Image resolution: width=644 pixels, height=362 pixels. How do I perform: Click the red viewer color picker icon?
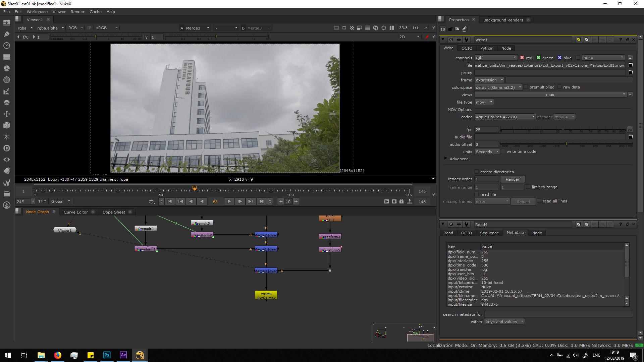427,37
